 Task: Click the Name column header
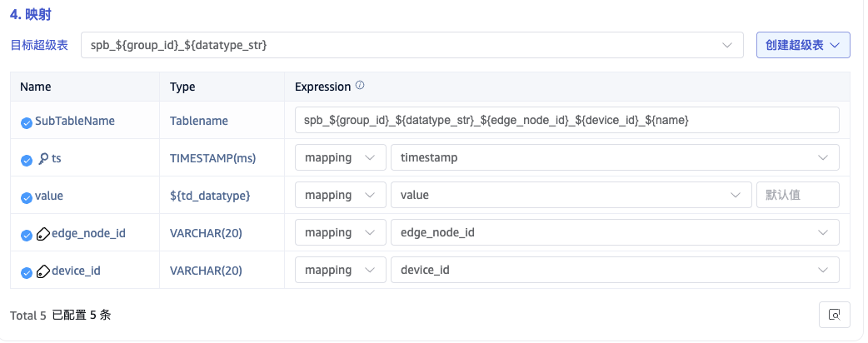pyautogui.click(x=35, y=87)
